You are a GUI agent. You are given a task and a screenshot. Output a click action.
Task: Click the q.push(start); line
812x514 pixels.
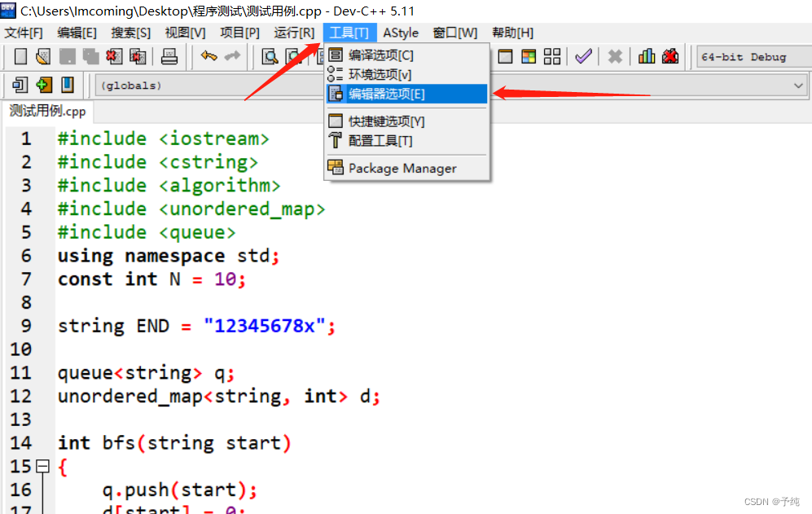tap(180, 490)
